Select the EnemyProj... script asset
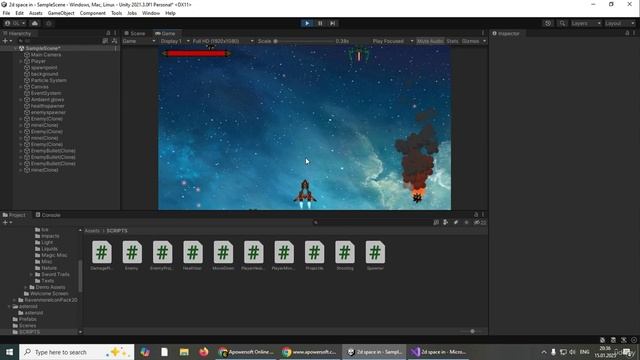Screen dimensions: 640x360 (162, 256)
